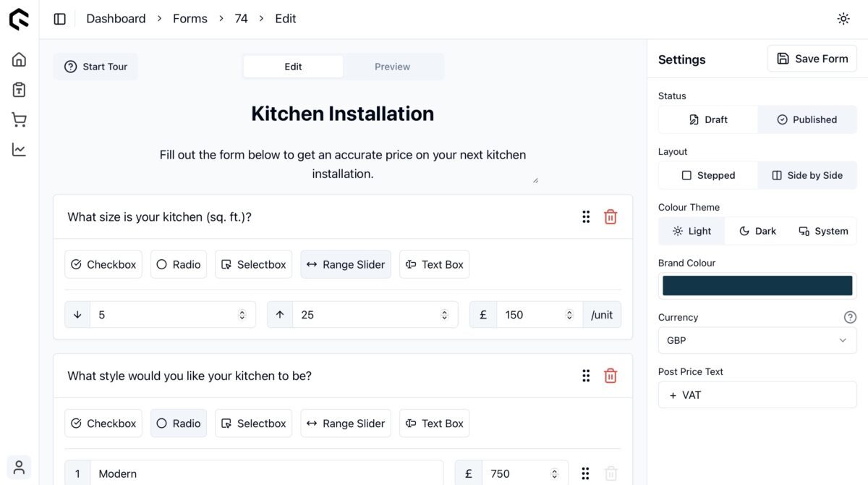
Task: Click the pound sign beside 150
Action: [483, 315]
